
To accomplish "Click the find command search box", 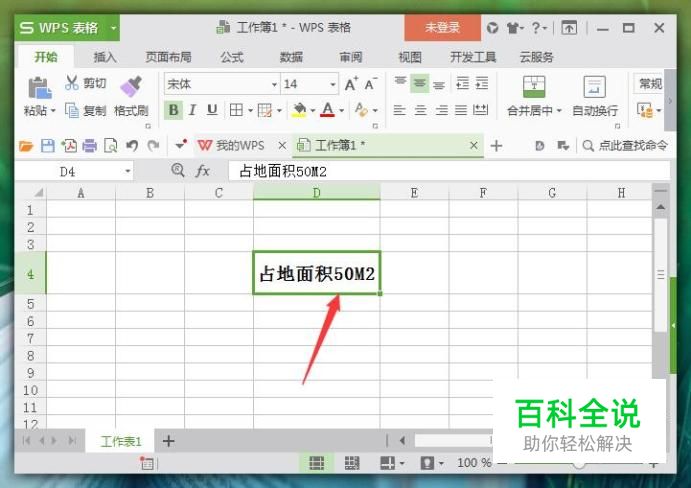I will (625, 145).
